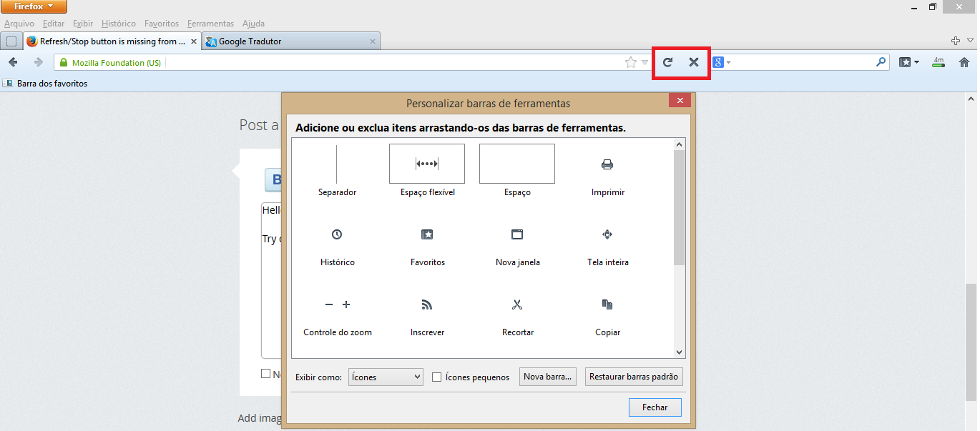Image resolution: width=980 pixels, height=431 pixels.
Task: Open the bookmarks menu toolbar button
Action: pyautogui.click(x=908, y=62)
